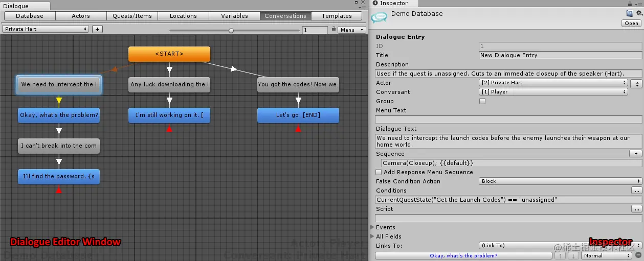Select the Dialogue window tab
Image resolution: width=644 pixels, height=261 pixels.
25,6
